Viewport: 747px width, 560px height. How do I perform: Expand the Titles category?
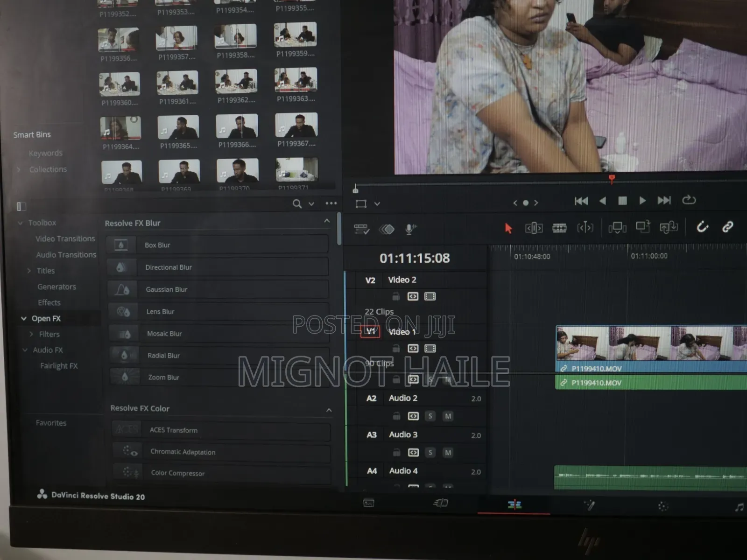click(x=29, y=271)
